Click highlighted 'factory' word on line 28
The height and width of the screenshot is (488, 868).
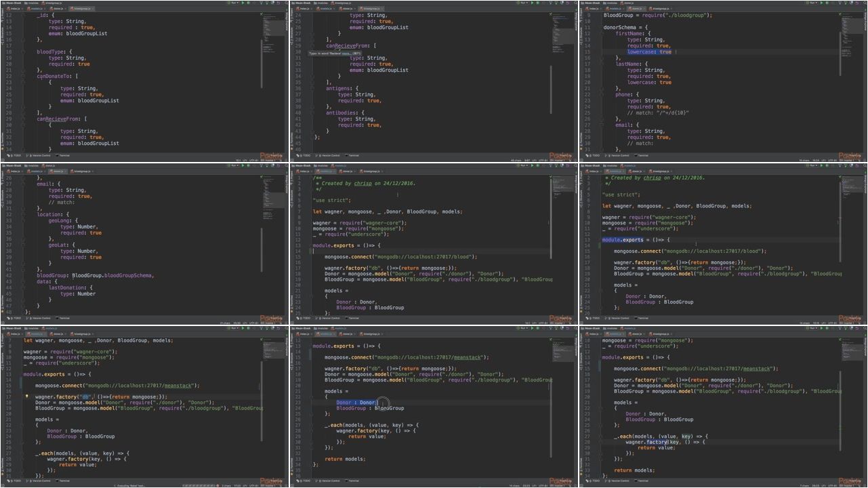click(x=657, y=442)
